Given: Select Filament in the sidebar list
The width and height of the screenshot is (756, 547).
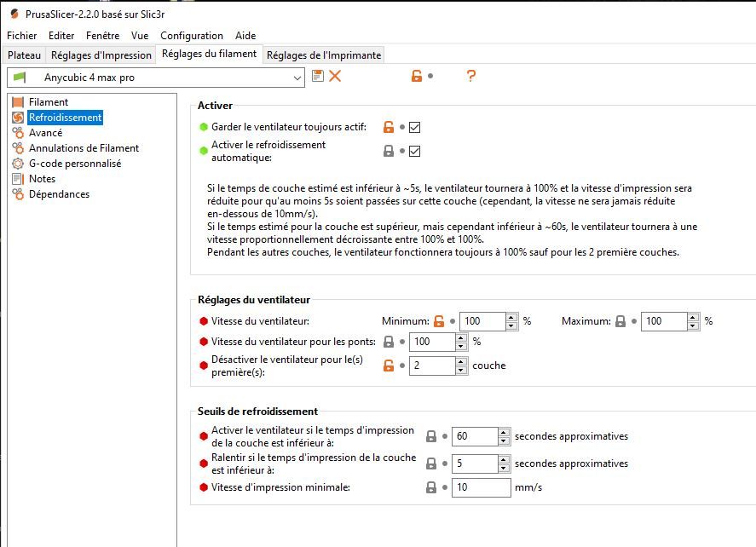Looking at the screenshot, I should [x=49, y=102].
